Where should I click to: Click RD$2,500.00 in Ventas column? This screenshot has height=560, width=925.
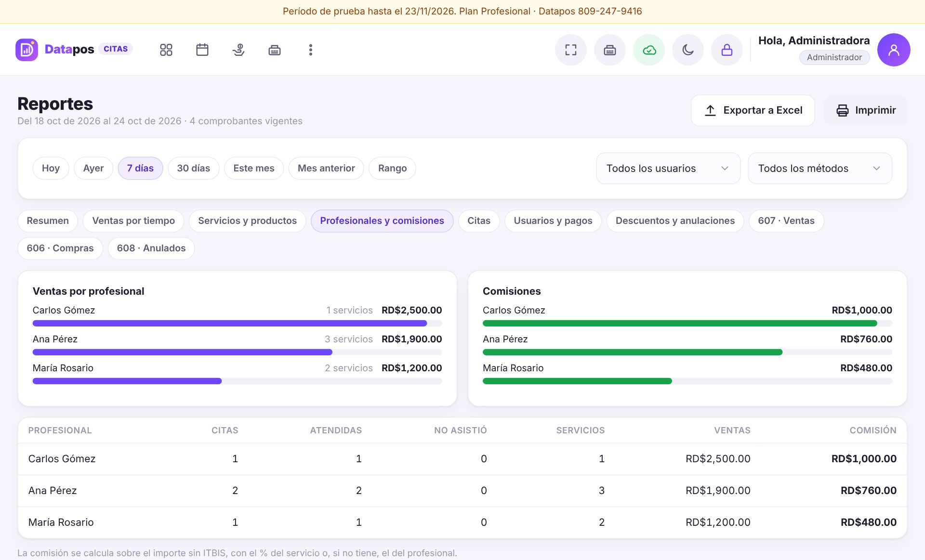(718, 459)
